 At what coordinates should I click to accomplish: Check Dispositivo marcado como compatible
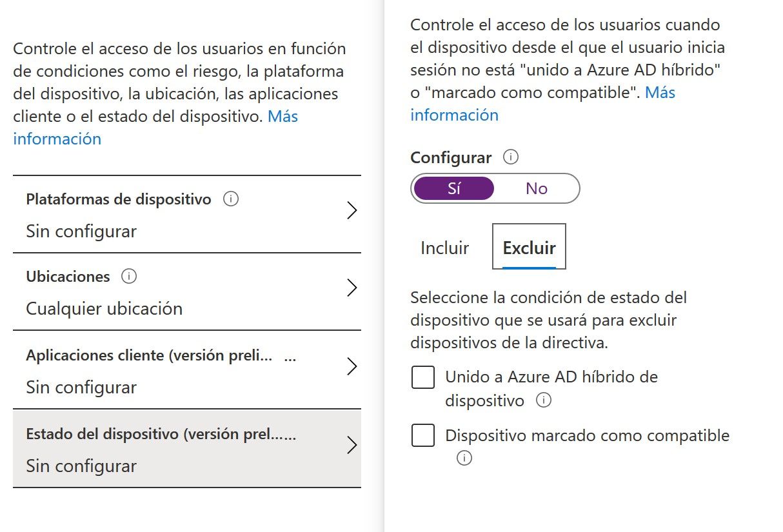pos(422,435)
